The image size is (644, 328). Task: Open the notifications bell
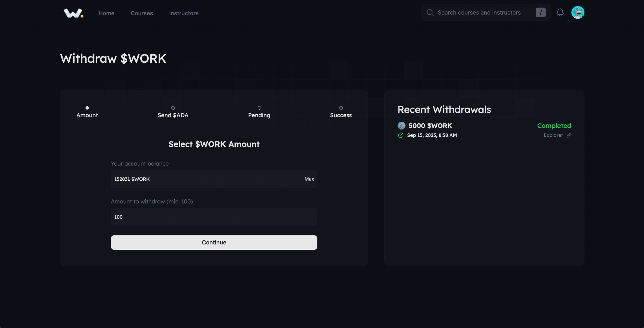560,13
